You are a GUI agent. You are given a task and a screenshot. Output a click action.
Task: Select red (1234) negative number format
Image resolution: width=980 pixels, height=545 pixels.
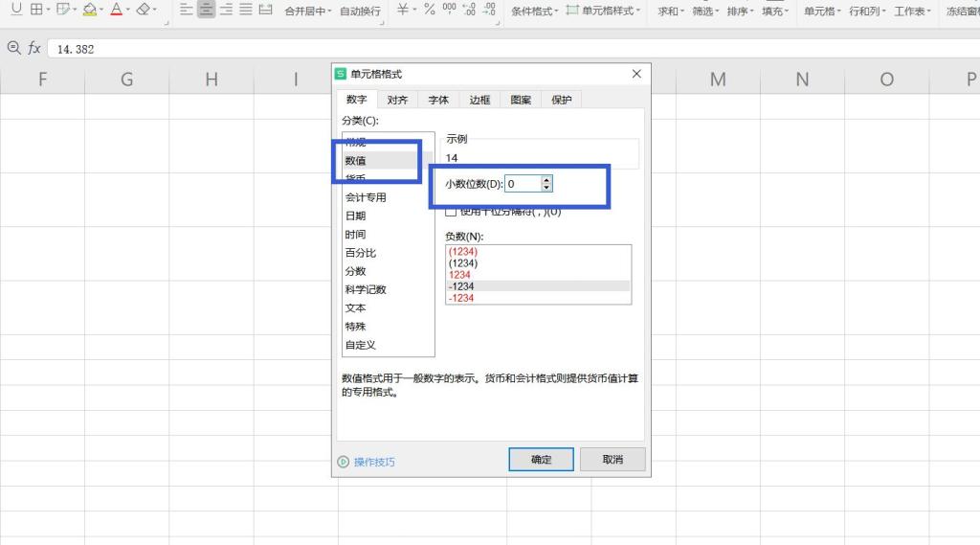pos(463,252)
